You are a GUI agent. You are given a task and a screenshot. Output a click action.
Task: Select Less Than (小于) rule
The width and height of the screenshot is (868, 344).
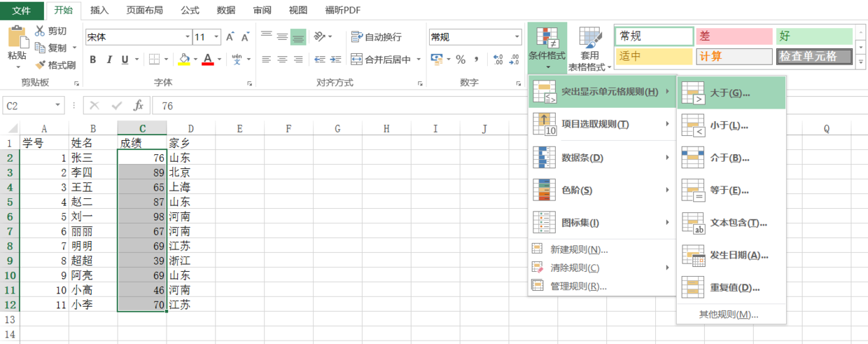[x=731, y=125]
